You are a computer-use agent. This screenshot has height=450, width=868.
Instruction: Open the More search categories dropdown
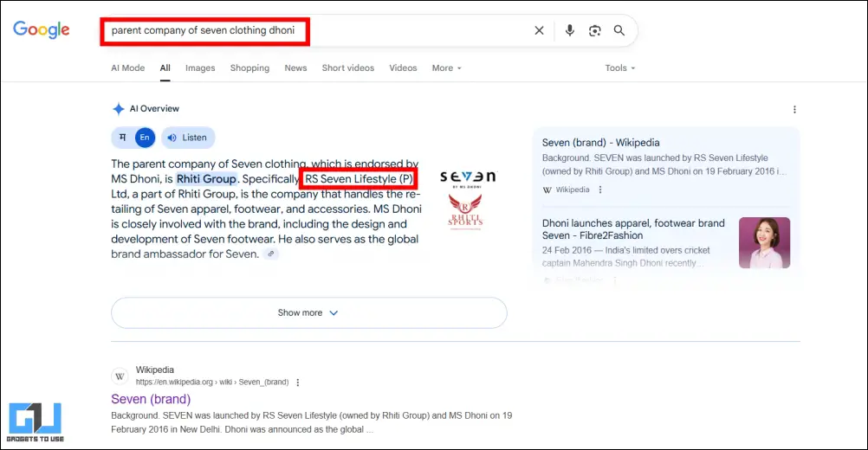pyautogui.click(x=446, y=68)
